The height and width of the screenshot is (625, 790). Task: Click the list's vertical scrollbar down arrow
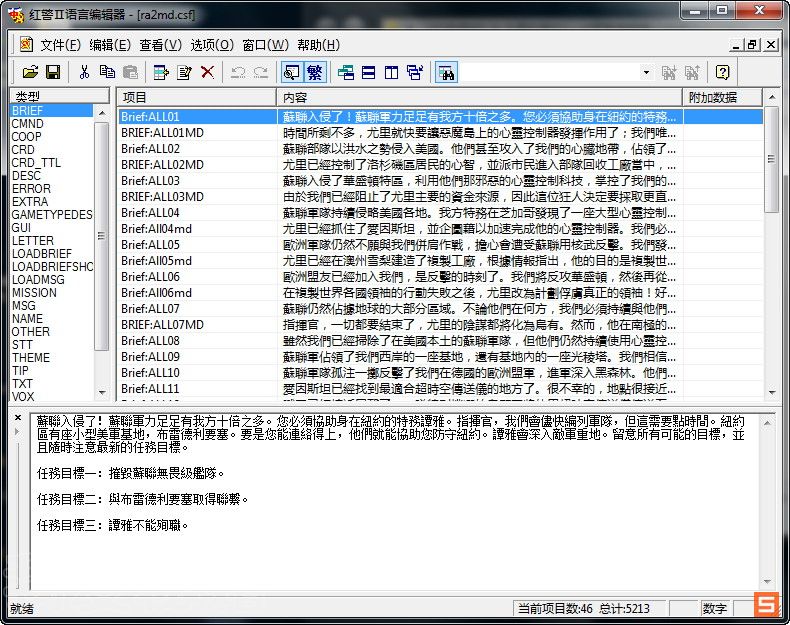[771, 393]
